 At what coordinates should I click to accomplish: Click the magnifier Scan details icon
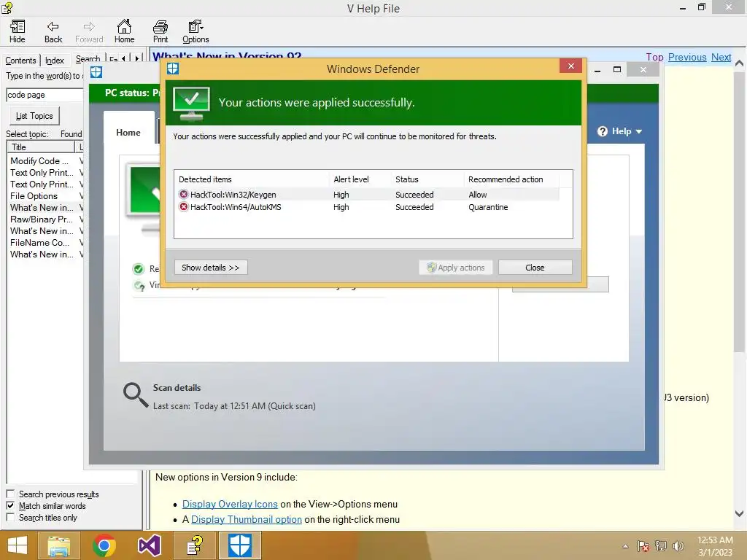(136, 395)
